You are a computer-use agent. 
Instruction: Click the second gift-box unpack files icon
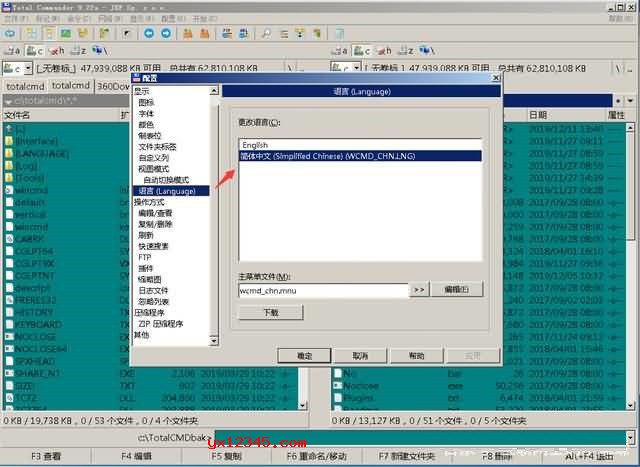pos(204,33)
